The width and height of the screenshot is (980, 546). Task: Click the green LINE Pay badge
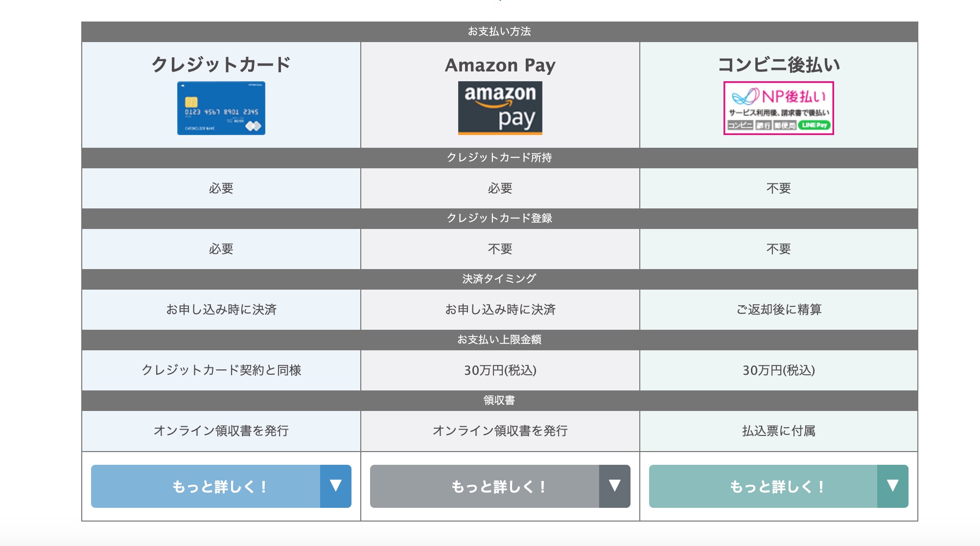815,125
